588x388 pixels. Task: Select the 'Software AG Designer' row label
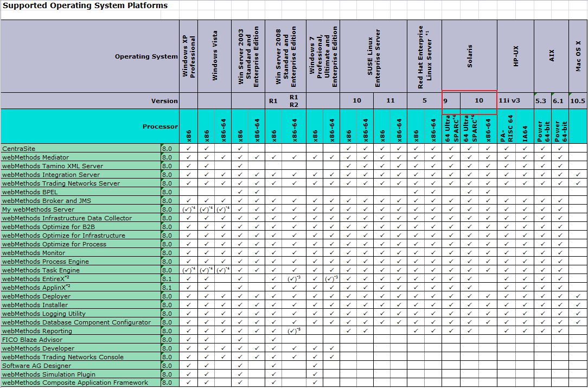coord(81,366)
